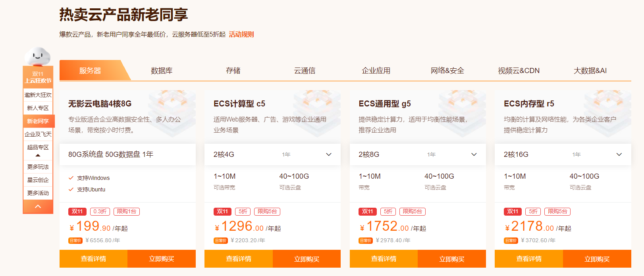
Task: Expand dropdown arrow on ECS内存型 r5 selector
Action: coord(619,154)
